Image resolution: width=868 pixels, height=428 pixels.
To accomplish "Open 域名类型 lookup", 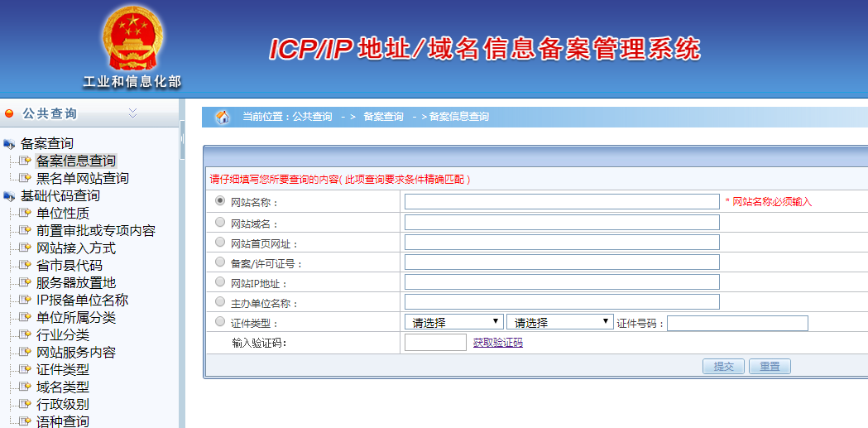I will click(x=63, y=387).
